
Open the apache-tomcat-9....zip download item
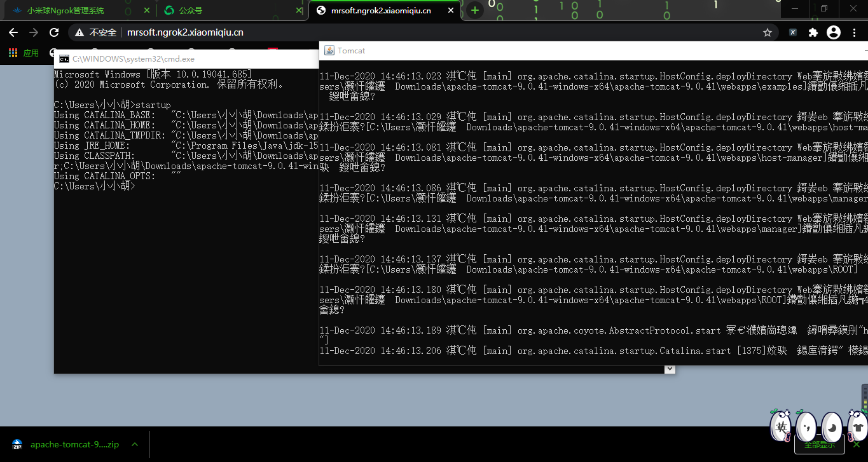74,444
